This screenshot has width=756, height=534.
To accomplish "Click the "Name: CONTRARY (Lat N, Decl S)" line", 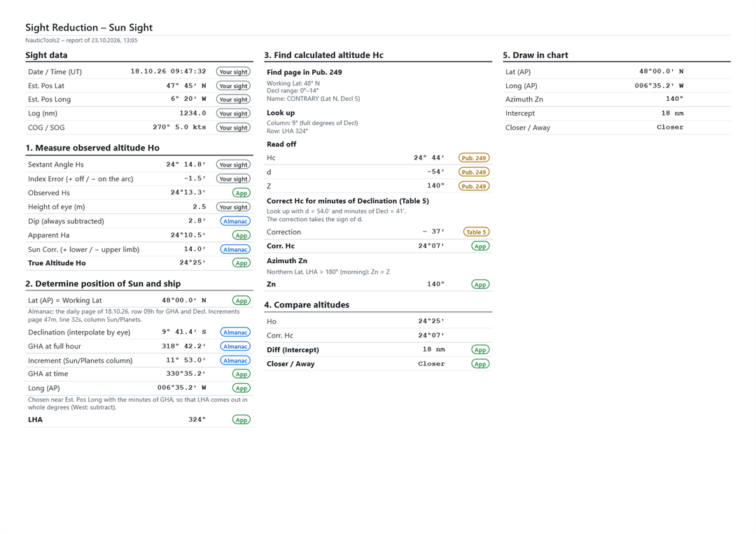I will pyautogui.click(x=314, y=99).
